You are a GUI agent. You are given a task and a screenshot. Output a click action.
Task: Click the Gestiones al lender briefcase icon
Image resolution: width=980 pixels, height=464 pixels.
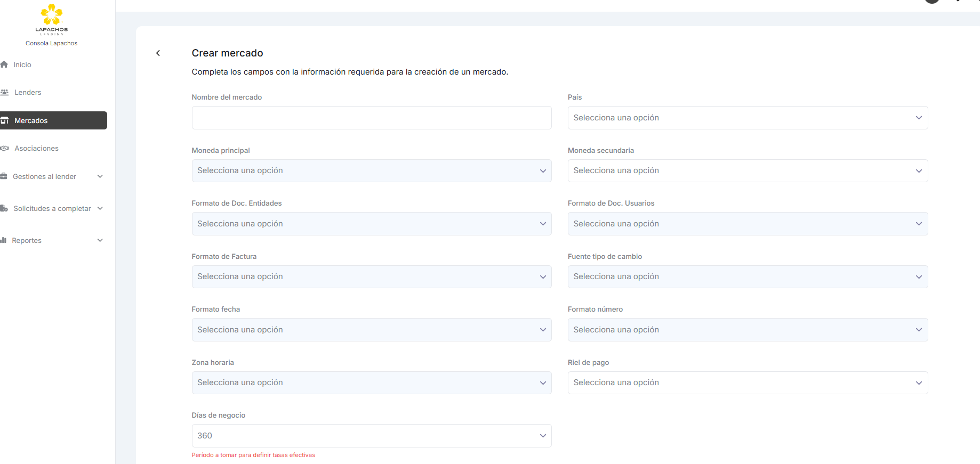(x=4, y=176)
